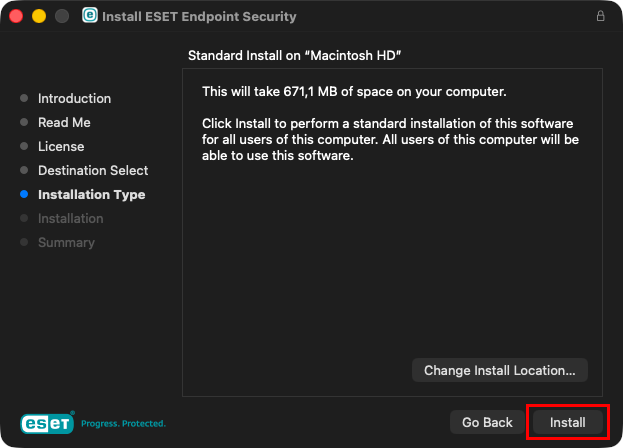Click the ESET logo at the bottom left
Image resolution: width=623 pixels, height=448 pixels.
[x=47, y=422]
